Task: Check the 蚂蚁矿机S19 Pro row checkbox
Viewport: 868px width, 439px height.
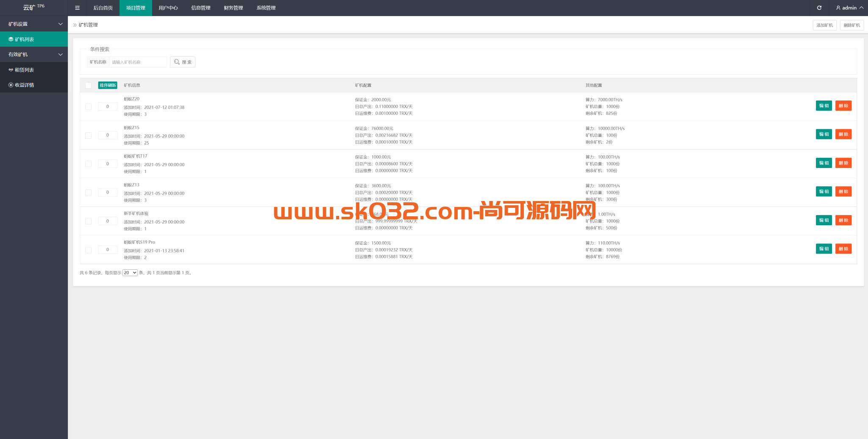Action: coord(88,250)
